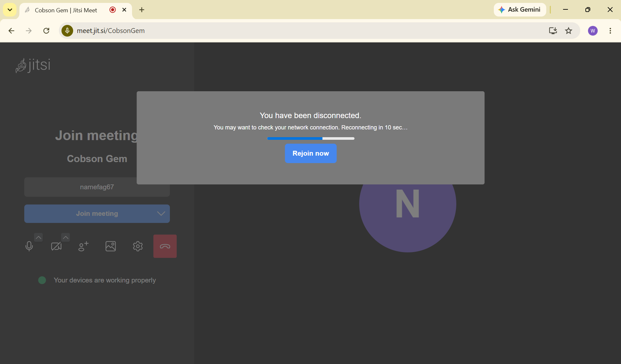Click the namefag67 name input field
The image size is (621, 364).
click(x=97, y=187)
